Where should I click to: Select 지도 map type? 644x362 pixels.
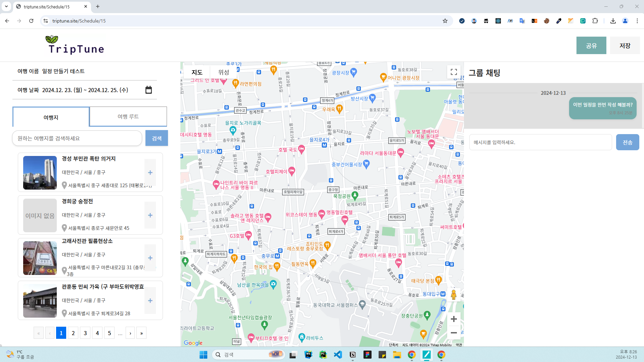pyautogui.click(x=197, y=72)
